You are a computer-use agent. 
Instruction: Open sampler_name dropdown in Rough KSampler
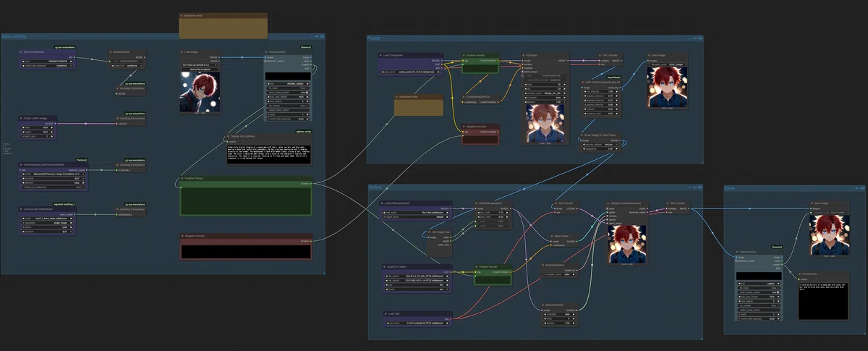pos(545,93)
